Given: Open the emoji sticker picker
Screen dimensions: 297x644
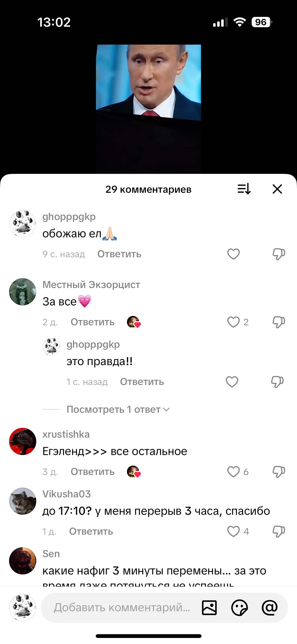Looking at the screenshot, I should 239,608.
